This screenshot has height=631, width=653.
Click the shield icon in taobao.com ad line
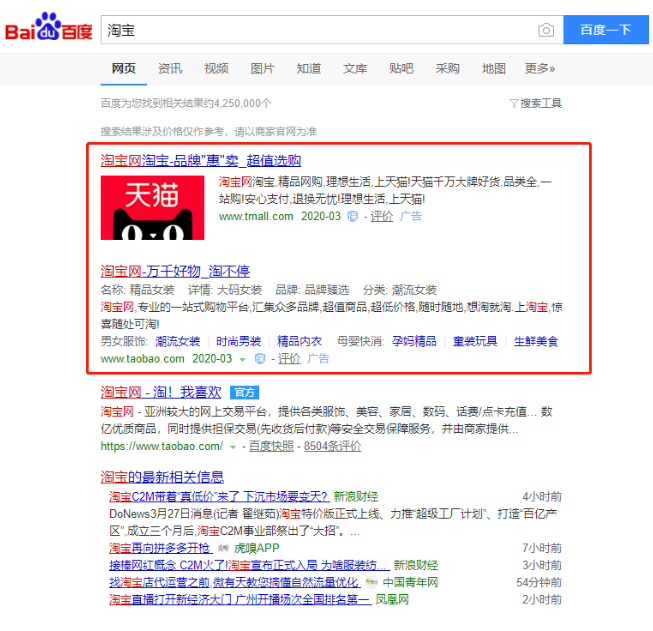[260, 359]
